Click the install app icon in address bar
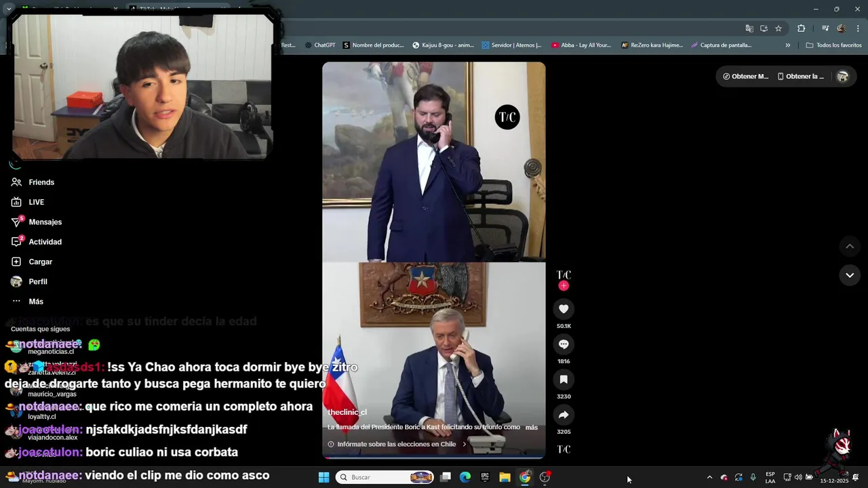The image size is (868, 488). coord(764,28)
